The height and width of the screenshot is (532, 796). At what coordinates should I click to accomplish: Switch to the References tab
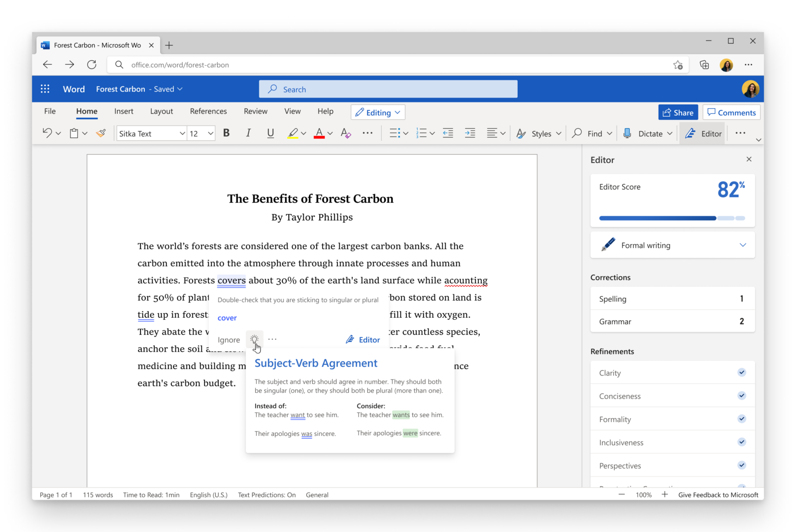click(x=208, y=111)
